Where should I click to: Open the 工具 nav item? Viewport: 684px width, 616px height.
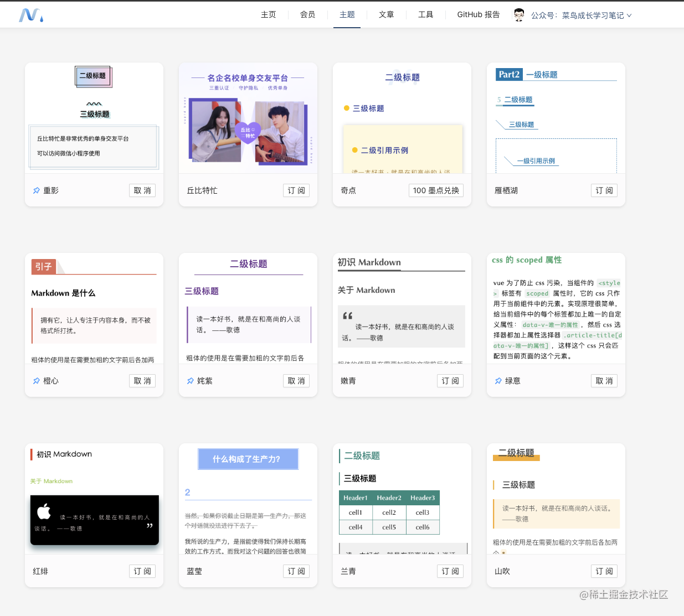click(x=426, y=14)
